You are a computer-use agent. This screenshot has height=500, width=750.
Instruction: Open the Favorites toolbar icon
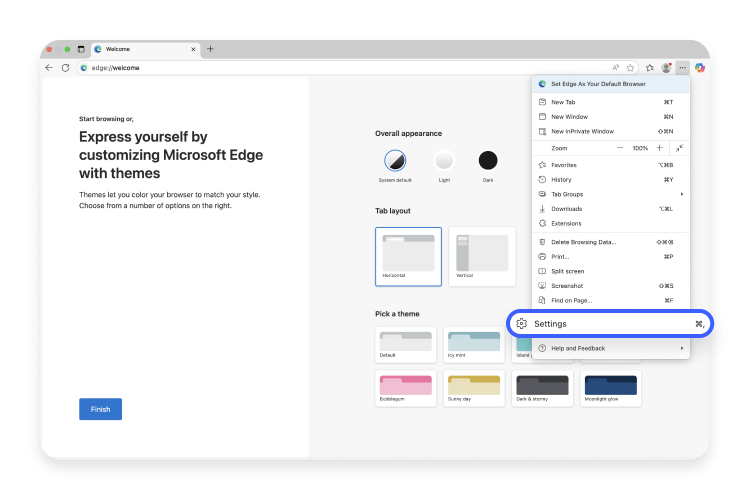point(650,68)
